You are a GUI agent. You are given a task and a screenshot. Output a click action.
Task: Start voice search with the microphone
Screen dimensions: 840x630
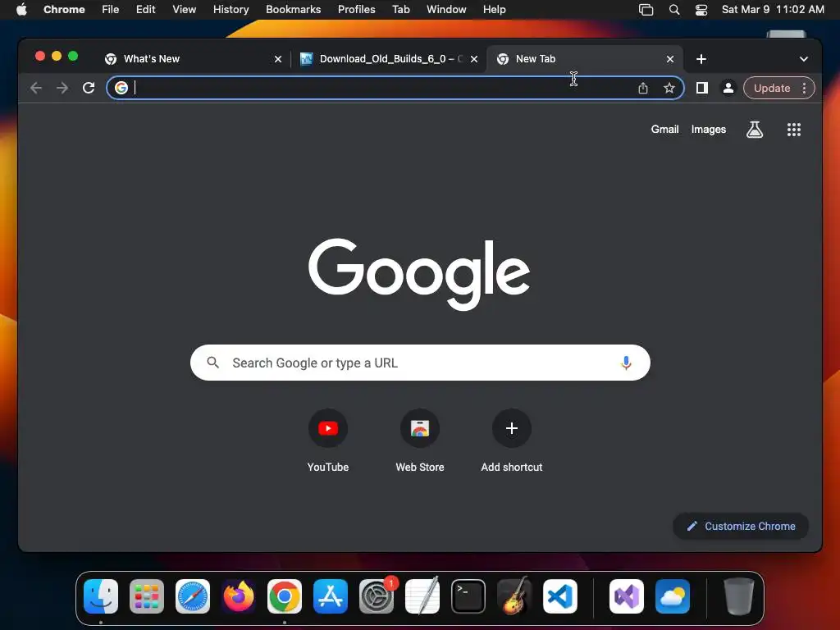[626, 363]
